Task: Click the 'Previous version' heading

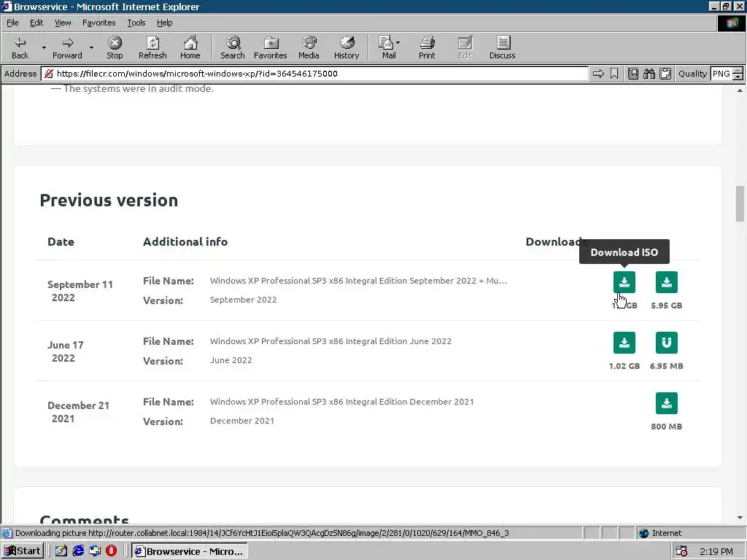Action: (x=109, y=200)
